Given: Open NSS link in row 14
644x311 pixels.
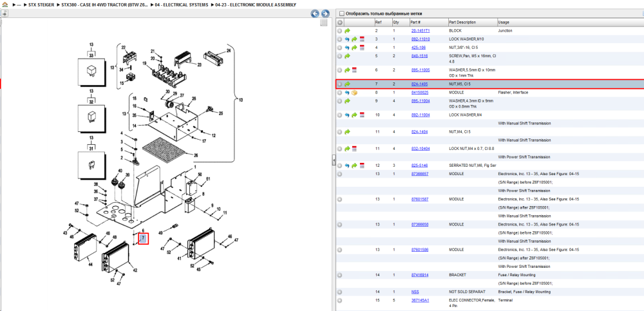Looking at the screenshot, I should tap(415, 292).
